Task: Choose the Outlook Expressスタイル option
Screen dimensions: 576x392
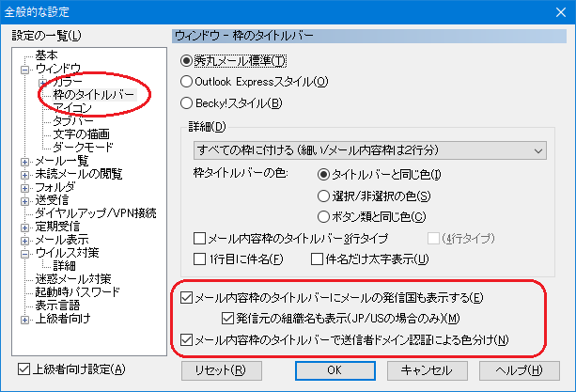Action: click(186, 82)
